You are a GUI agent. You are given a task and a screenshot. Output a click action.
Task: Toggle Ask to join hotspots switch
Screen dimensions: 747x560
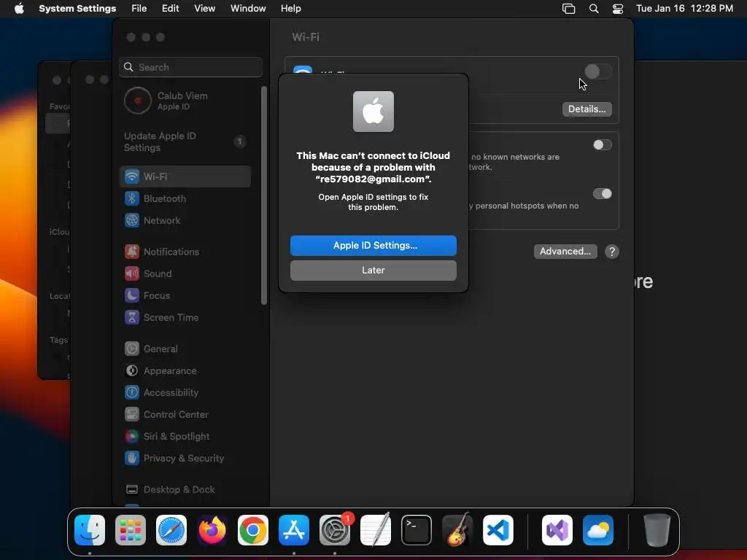(602, 193)
